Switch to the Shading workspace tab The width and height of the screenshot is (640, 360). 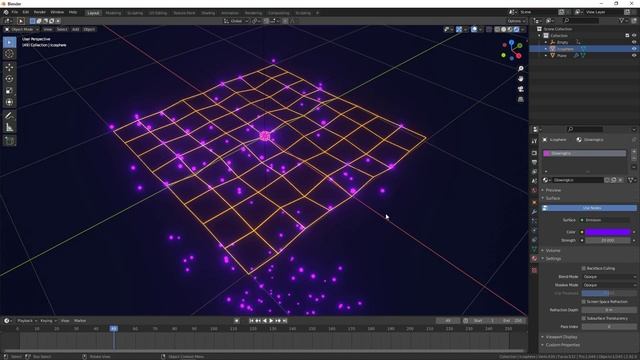(x=208, y=13)
